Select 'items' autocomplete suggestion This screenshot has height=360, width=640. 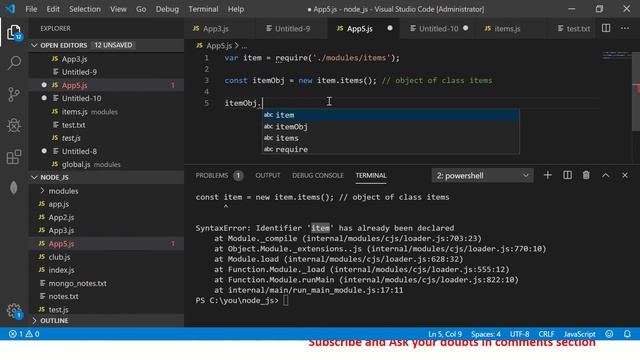tap(391, 138)
